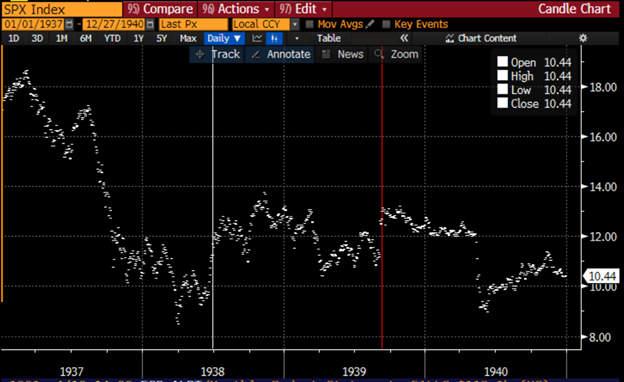Click the Chart Content icon
The image size is (624, 382).
(x=450, y=38)
